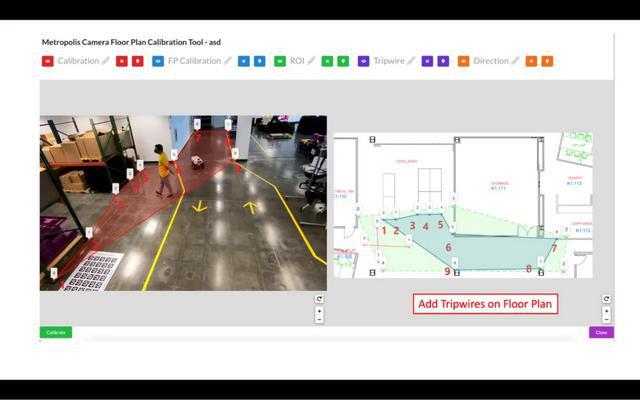Click the pencil edit icon beside FP Calibration
This screenshot has width=640, height=400.
(228, 61)
